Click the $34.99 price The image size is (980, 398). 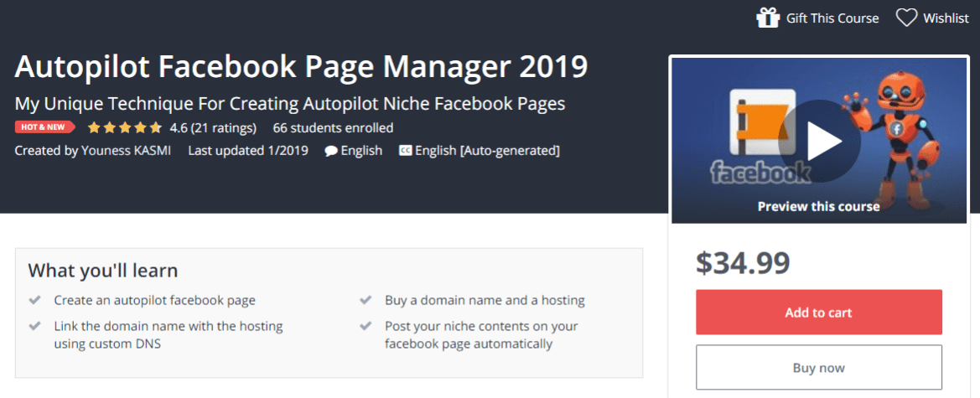742,263
